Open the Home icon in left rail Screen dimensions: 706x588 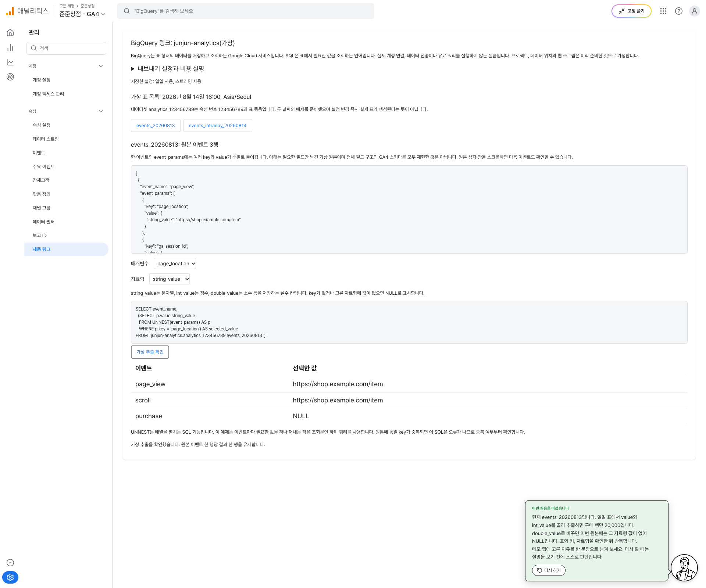[10, 33]
